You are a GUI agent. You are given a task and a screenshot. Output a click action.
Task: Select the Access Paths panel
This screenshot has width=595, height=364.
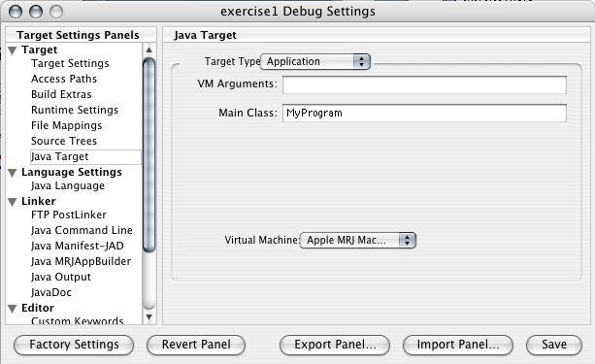click(64, 79)
